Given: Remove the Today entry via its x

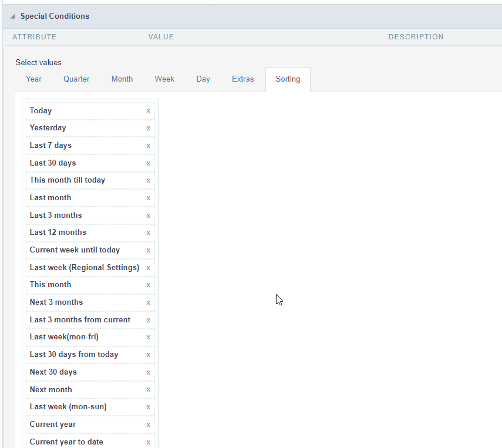Looking at the screenshot, I should pyautogui.click(x=148, y=110).
